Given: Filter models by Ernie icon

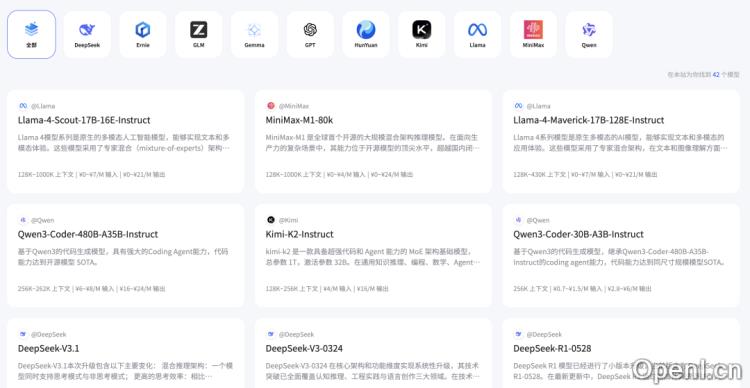Looking at the screenshot, I should (143, 30).
